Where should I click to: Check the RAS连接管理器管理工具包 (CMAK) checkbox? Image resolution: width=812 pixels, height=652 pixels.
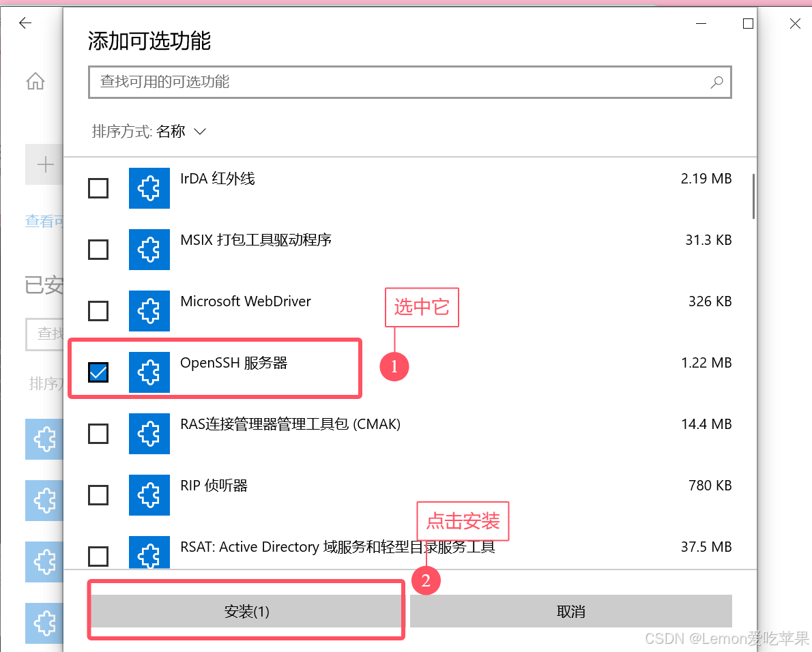pyautogui.click(x=98, y=434)
